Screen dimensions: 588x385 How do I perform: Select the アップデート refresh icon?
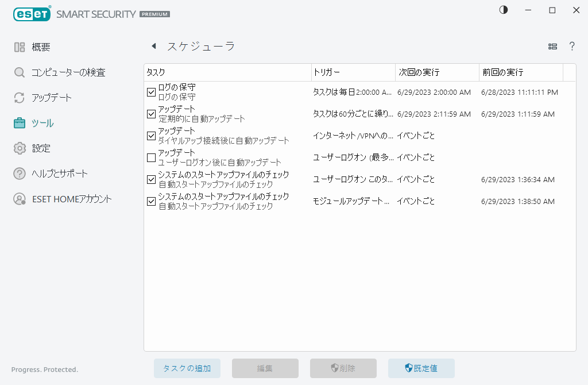point(19,98)
